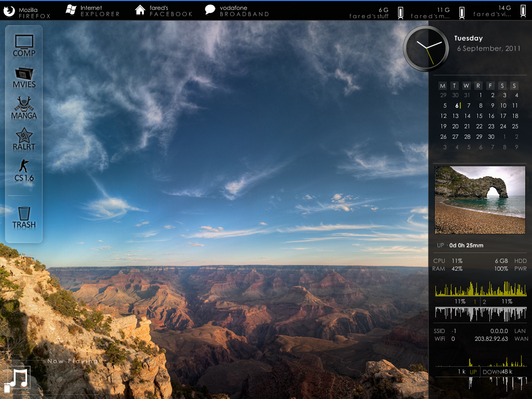Click the Now Playing music note icon

pos(19,378)
